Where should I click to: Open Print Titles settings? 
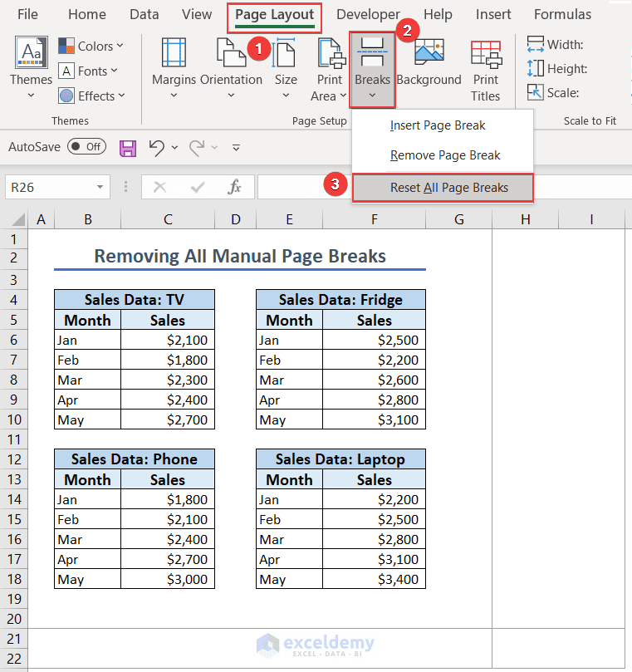pos(486,55)
